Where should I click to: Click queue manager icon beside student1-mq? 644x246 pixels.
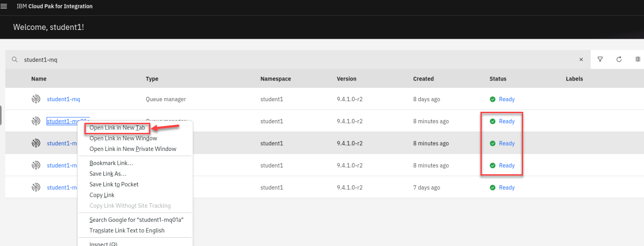(36, 99)
